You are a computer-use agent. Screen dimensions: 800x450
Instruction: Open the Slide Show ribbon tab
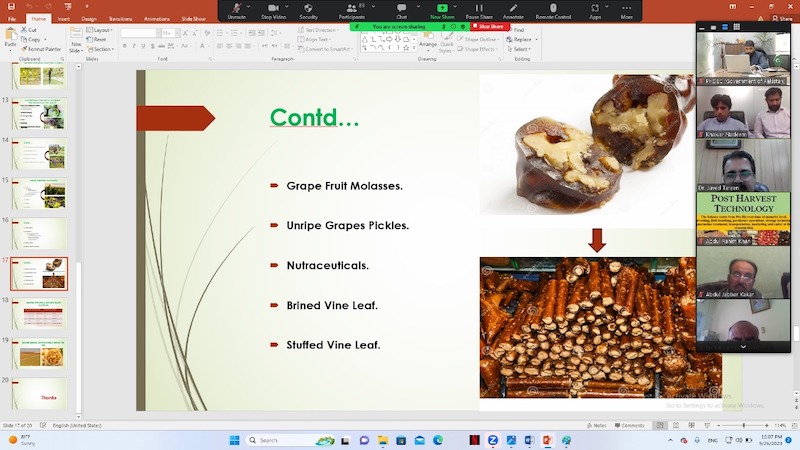click(193, 18)
